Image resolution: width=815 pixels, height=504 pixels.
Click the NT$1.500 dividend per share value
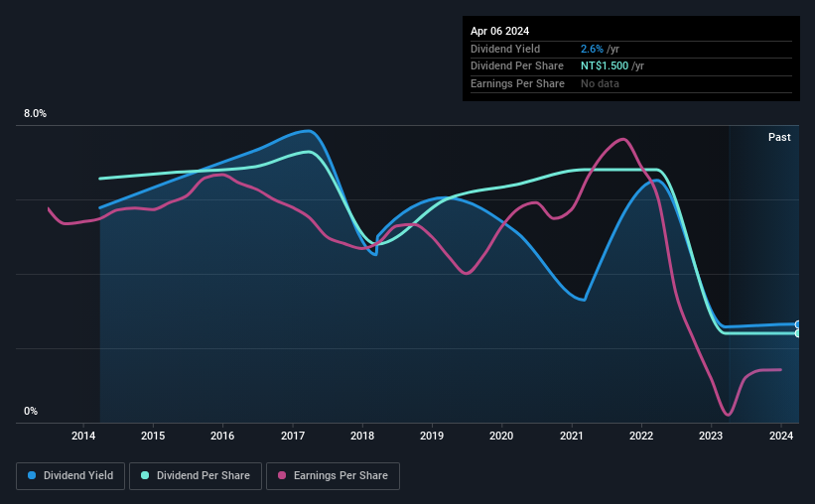point(605,66)
